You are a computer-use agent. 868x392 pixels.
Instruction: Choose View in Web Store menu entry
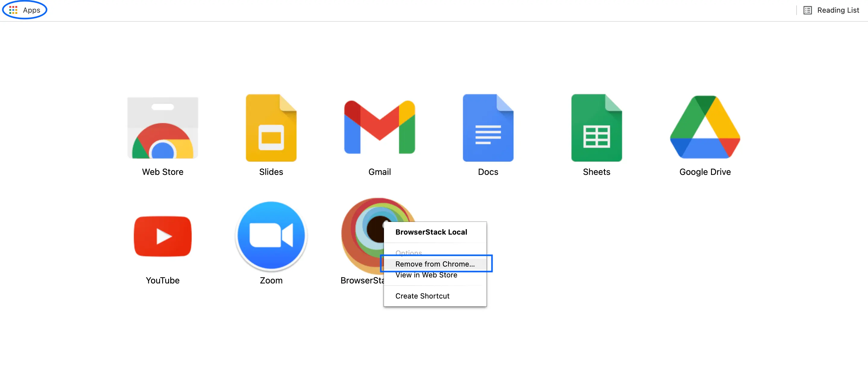click(426, 275)
